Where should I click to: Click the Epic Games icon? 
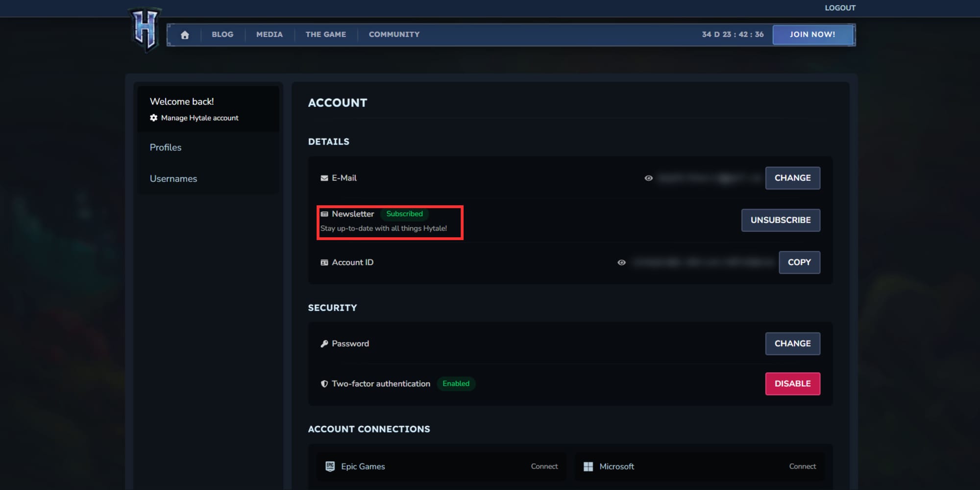pyautogui.click(x=330, y=466)
